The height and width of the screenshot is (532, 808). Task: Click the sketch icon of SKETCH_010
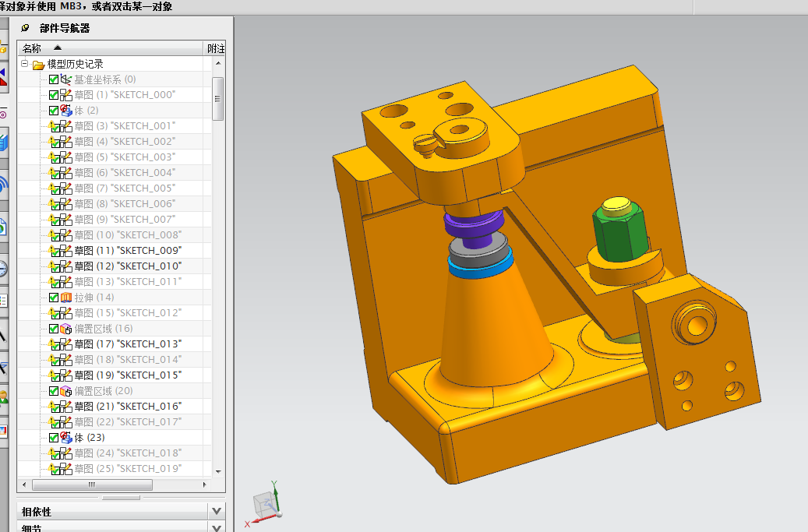point(66,266)
